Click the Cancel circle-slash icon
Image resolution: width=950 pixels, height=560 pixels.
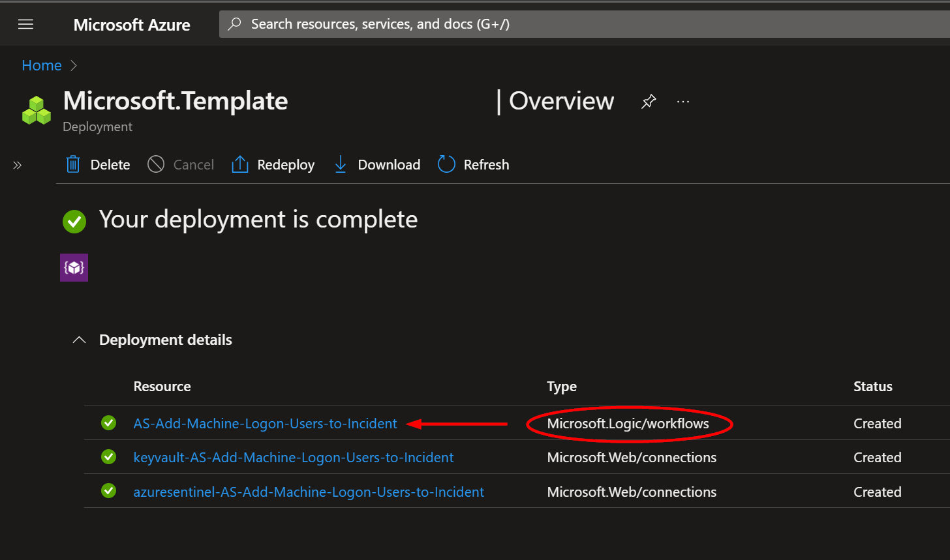(x=156, y=164)
